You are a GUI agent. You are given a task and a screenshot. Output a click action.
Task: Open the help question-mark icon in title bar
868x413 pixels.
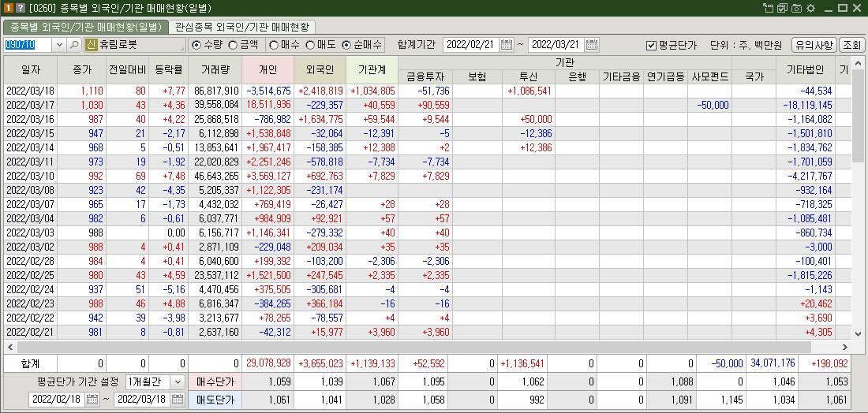[20, 8]
